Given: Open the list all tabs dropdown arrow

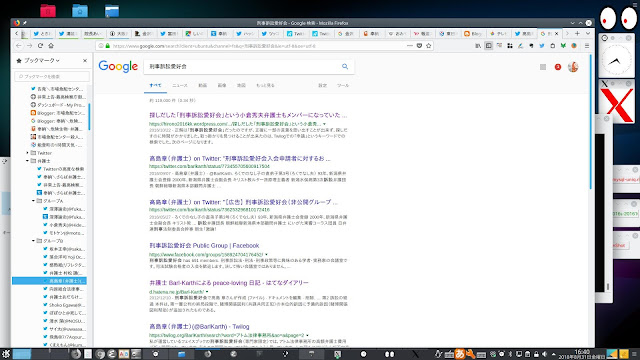Looking at the screenshot, I should tap(588, 33).
